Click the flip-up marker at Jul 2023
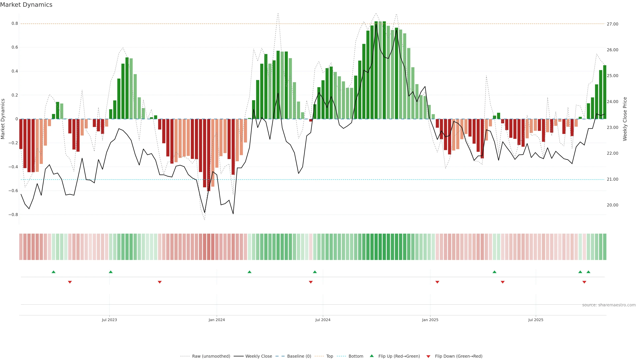The width and height of the screenshot is (644, 362). pos(111,272)
